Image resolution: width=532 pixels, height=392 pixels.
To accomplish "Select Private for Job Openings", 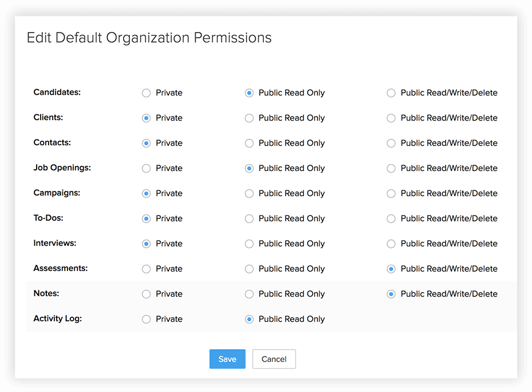I will coord(146,169).
